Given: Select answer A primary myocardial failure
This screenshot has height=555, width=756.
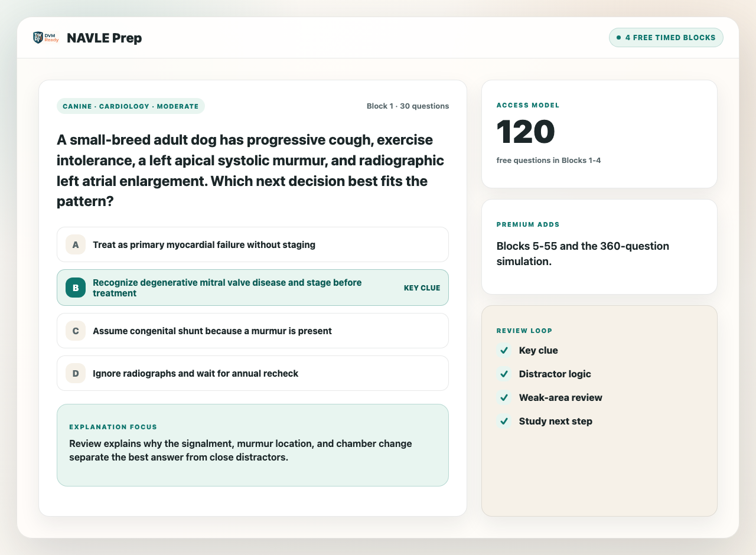Looking at the screenshot, I should [x=253, y=244].
